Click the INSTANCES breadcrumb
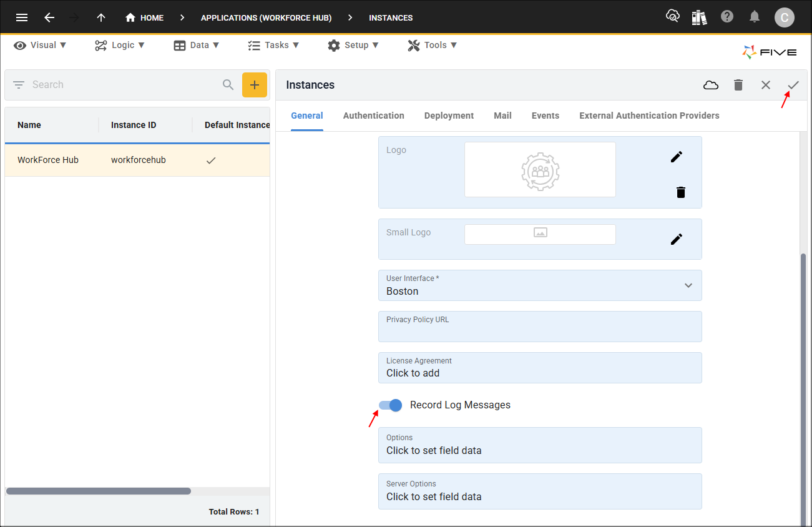This screenshot has width=812, height=527. (391, 17)
